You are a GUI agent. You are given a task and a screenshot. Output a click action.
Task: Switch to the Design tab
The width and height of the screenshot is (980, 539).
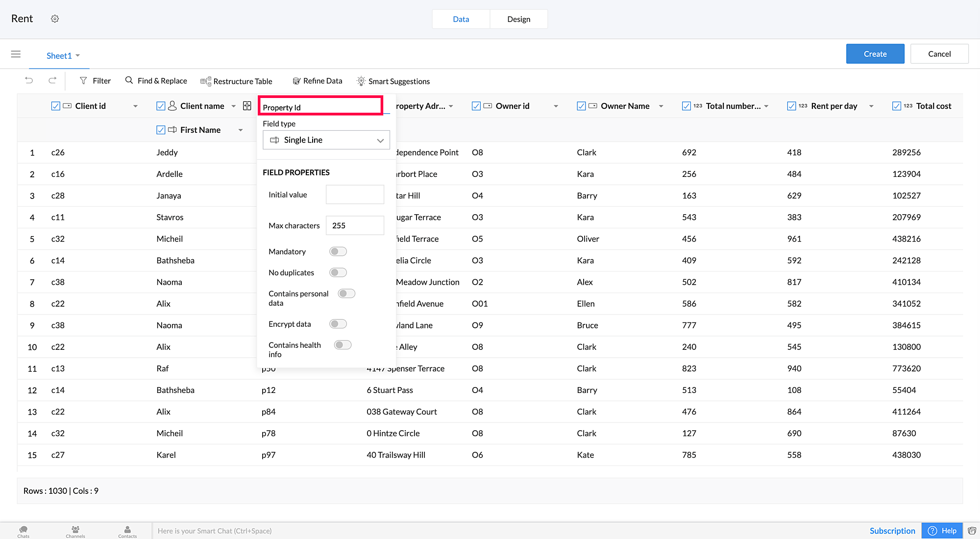tap(518, 19)
